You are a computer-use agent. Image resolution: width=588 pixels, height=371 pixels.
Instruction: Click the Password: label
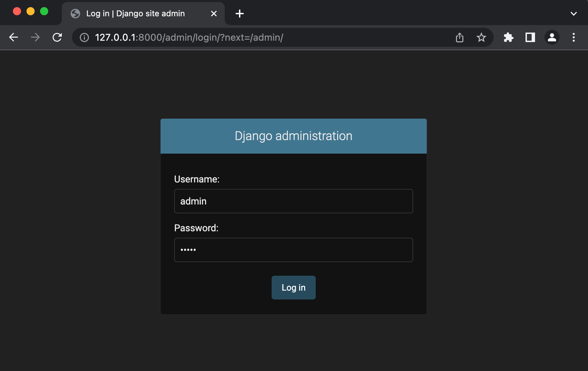coord(196,228)
